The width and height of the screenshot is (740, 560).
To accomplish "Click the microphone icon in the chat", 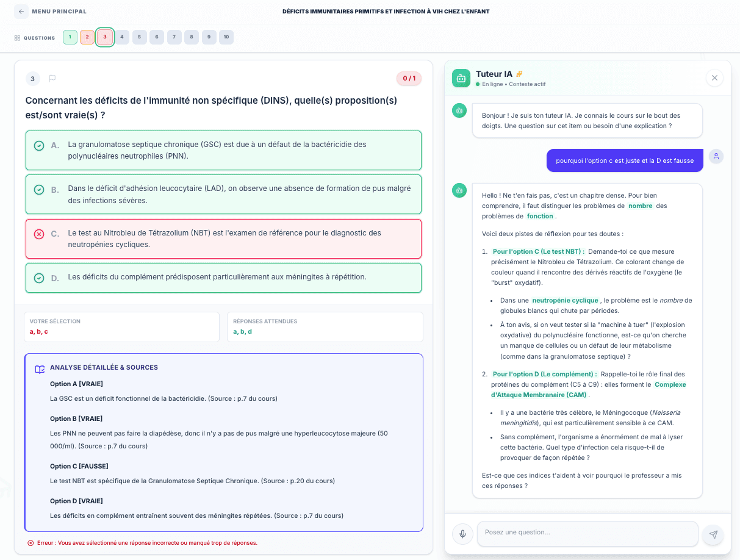I will 462,534.
